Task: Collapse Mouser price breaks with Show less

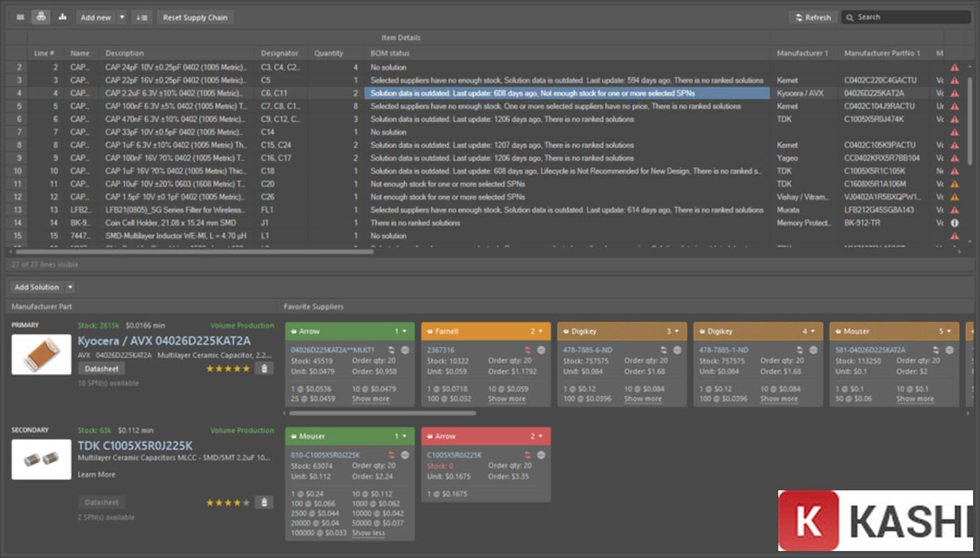Action: [x=368, y=533]
